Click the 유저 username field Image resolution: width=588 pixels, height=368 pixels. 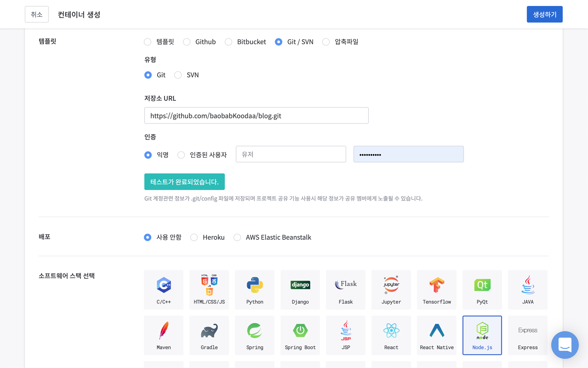click(x=291, y=154)
